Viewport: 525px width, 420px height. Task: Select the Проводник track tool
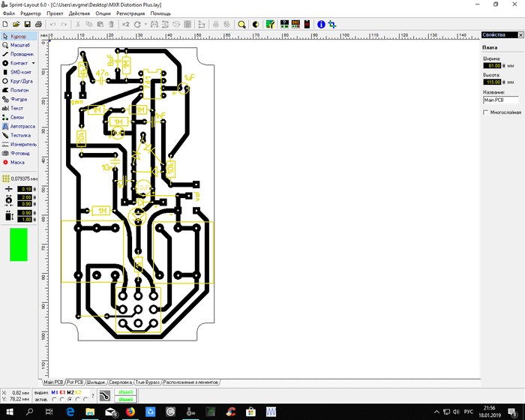(21, 54)
